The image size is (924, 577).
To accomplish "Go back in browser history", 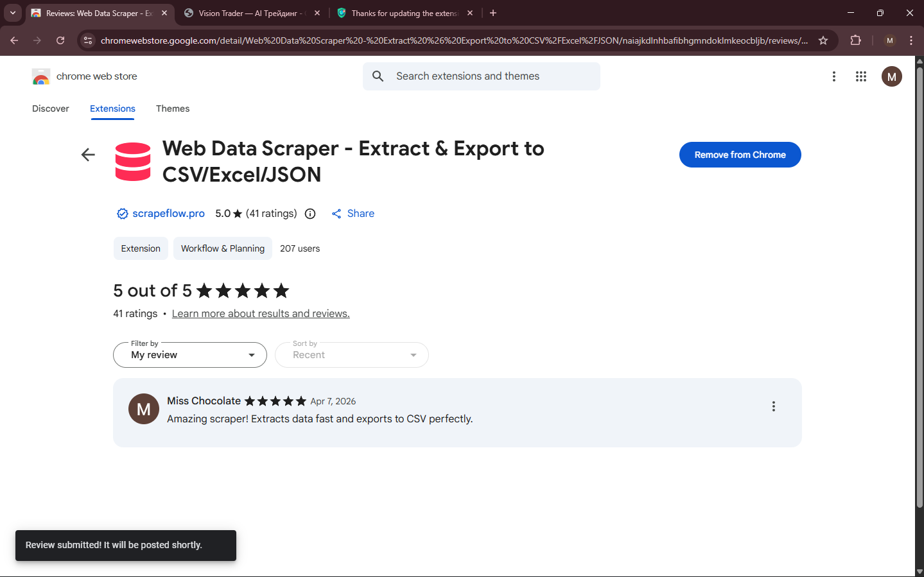I will tap(14, 40).
